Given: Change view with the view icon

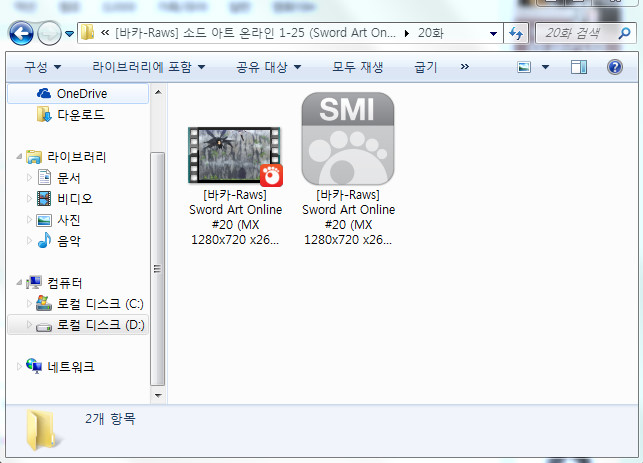Looking at the screenshot, I should point(524,67).
